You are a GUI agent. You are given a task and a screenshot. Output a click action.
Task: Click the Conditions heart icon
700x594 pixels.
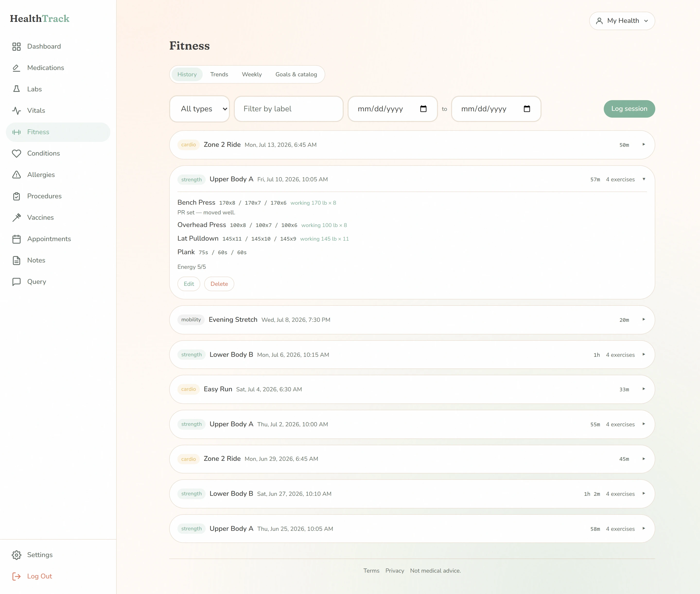point(17,153)
